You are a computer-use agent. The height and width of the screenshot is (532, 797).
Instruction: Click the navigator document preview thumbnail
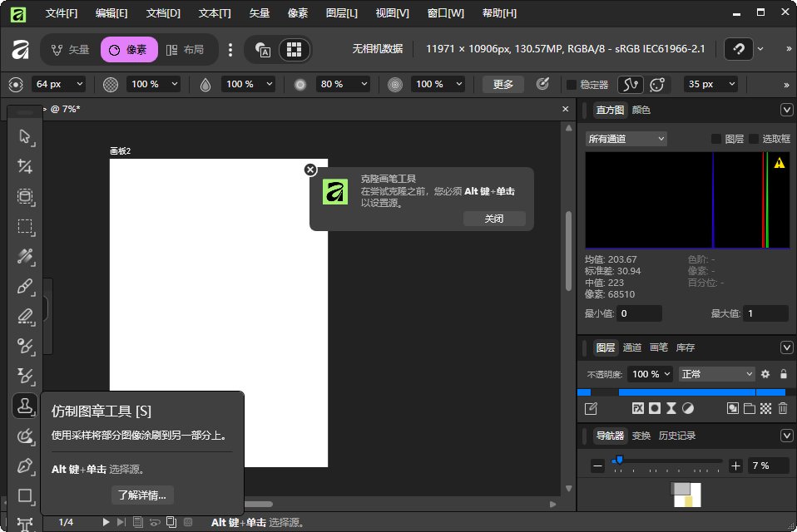[686, 495]
